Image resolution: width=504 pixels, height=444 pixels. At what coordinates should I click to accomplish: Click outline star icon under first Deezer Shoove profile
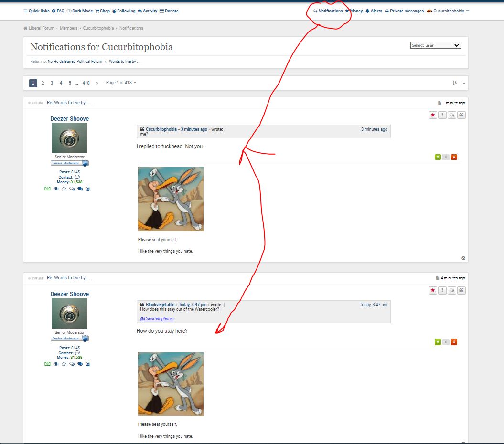64,189
